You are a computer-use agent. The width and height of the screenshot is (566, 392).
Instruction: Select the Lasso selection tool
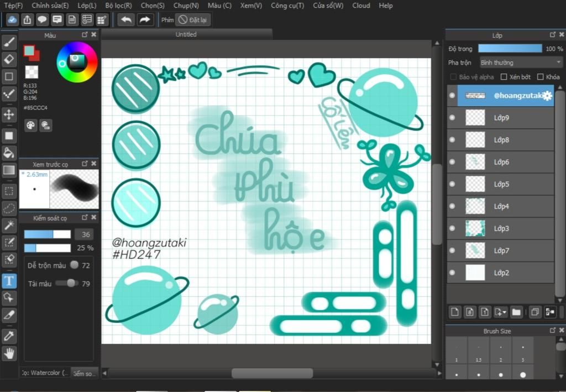pyautogui.click(x=9, y=208)
